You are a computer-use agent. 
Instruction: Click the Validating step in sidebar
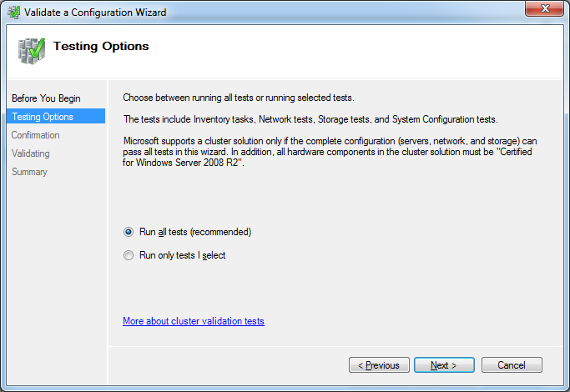(31, 153)
